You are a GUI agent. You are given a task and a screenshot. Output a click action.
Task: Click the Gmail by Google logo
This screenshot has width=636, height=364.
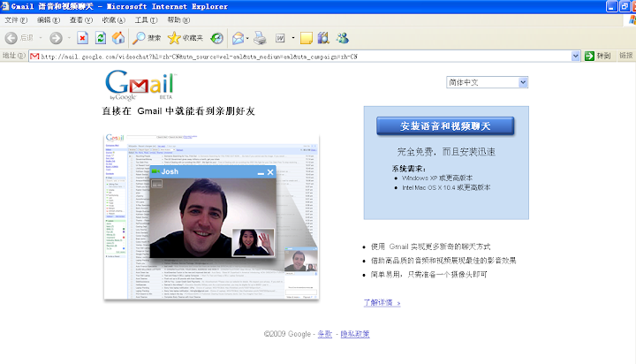[140, 85]
